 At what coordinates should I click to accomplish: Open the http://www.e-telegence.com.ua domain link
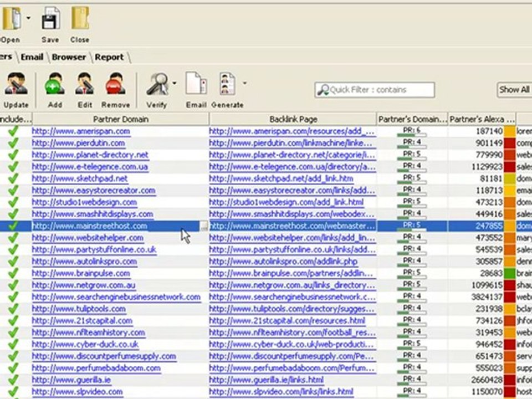[90, 167]
